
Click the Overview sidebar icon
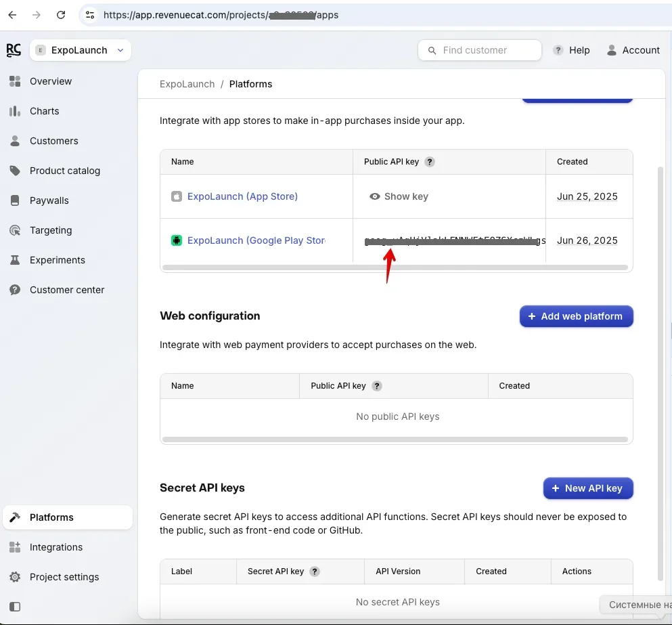tap(15, 81)
